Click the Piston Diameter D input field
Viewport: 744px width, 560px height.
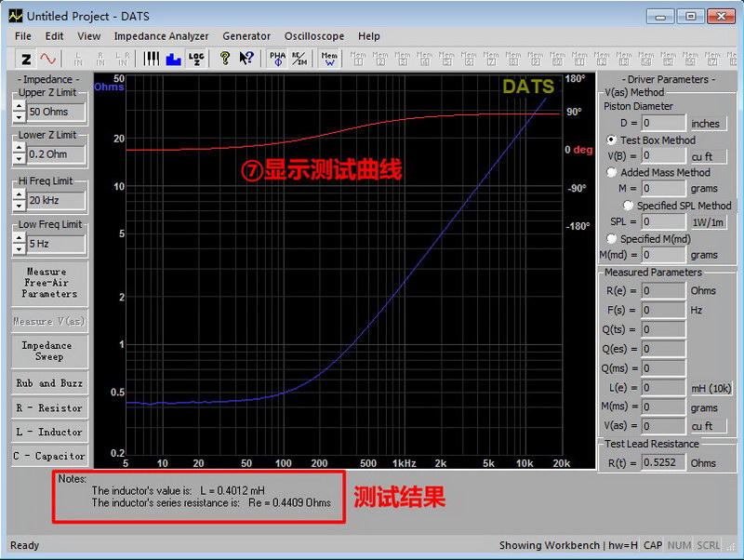[662, 123]
